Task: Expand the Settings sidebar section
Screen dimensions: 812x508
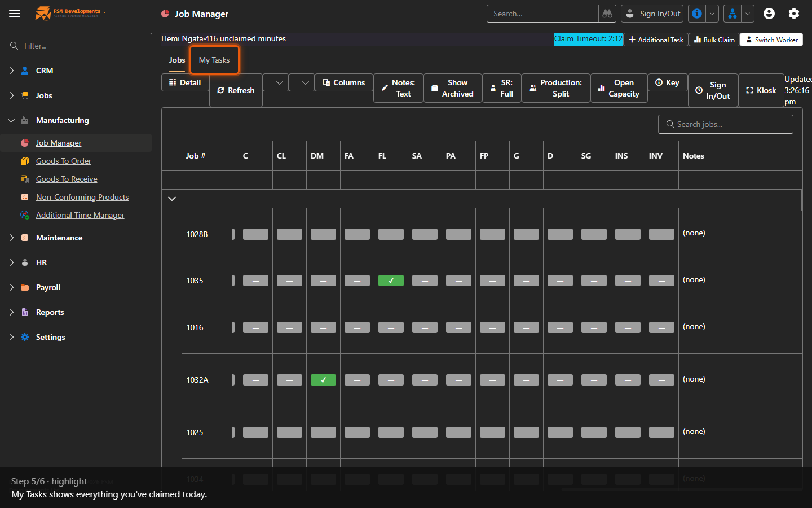Action: coord(12,337)
